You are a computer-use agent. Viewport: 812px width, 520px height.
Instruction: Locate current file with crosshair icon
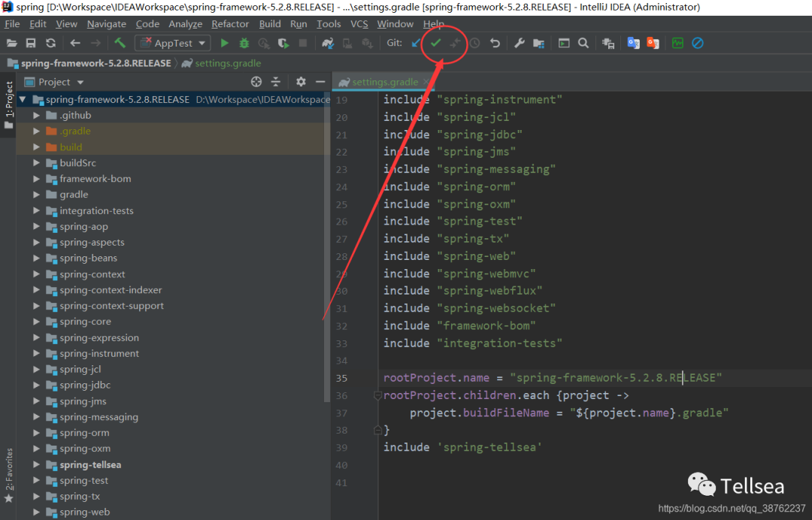tap(256, 82)
